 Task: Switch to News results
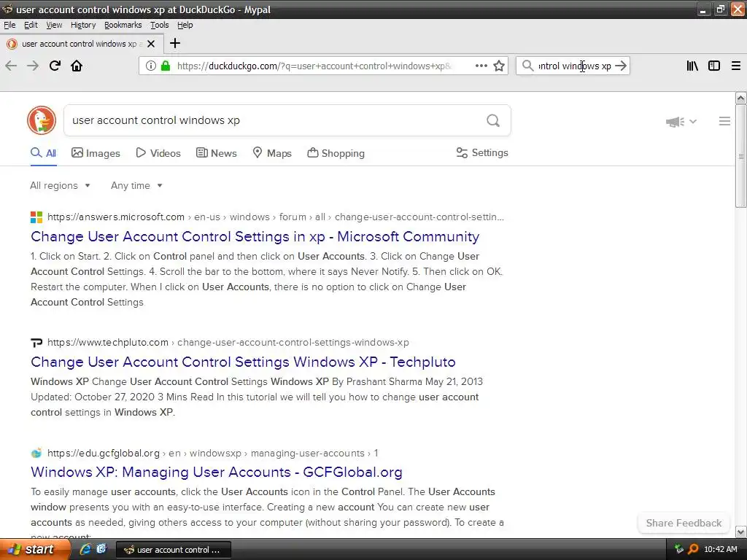click(x=216, y=153)
